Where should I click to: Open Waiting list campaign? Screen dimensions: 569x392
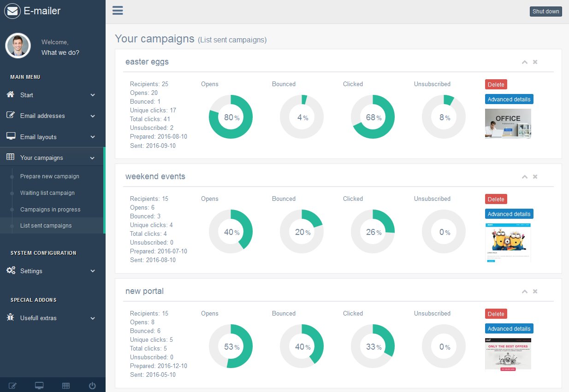point(47,193)
